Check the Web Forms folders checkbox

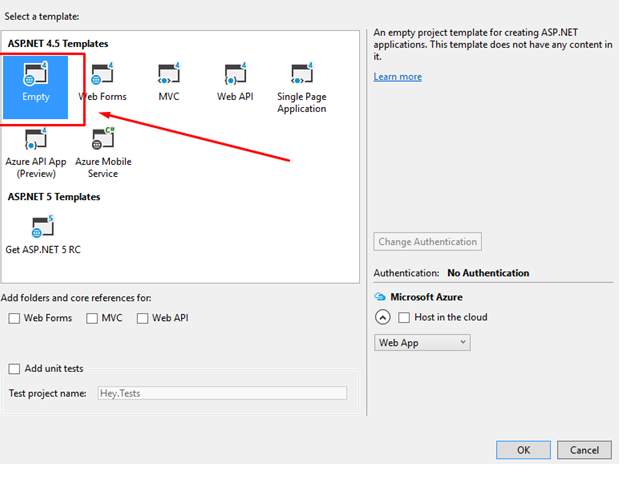coord(14,318)
